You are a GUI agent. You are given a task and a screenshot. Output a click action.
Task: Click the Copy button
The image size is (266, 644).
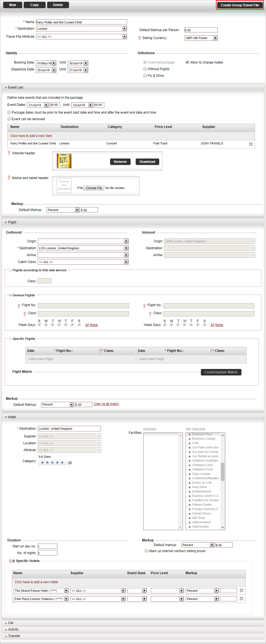pyautogui.click(x=34, y=5)
